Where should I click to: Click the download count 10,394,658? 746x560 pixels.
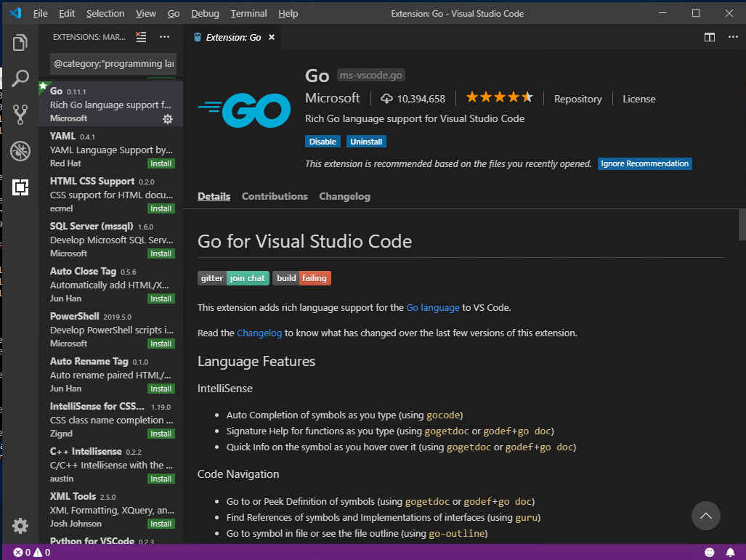click(x=413, y=99)
